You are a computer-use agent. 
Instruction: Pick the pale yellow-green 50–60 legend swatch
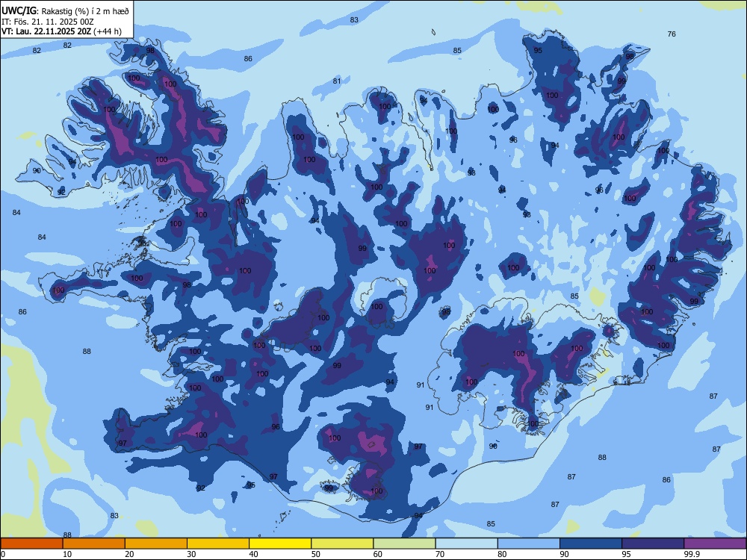coord(343,544)
